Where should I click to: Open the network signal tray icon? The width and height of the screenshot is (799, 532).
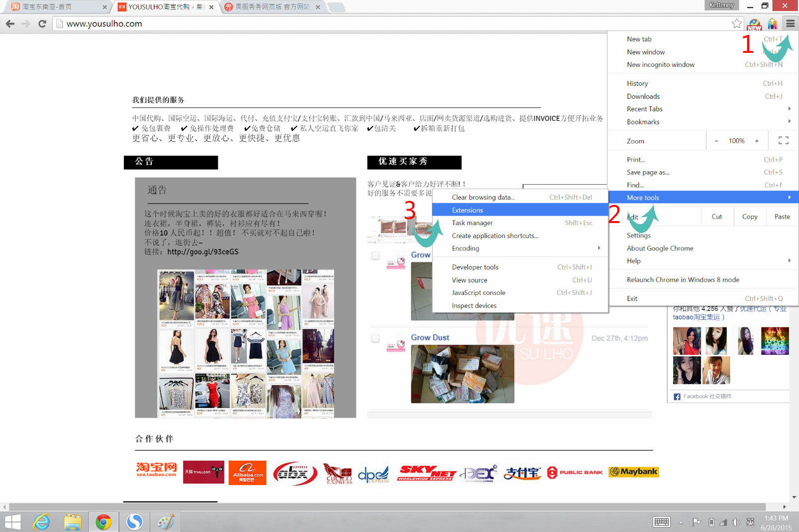pos(723,523)
